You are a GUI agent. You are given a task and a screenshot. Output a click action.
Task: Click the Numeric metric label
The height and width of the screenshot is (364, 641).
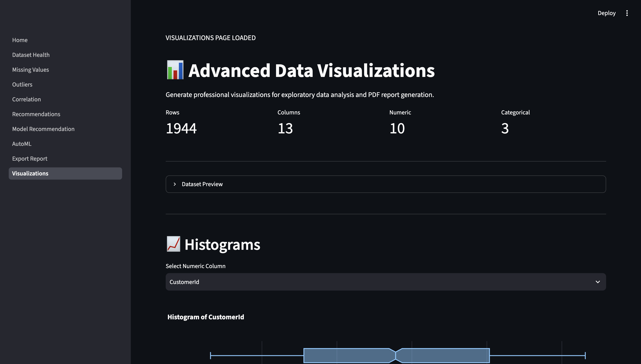pyautogui.click(x=400, y=112)
